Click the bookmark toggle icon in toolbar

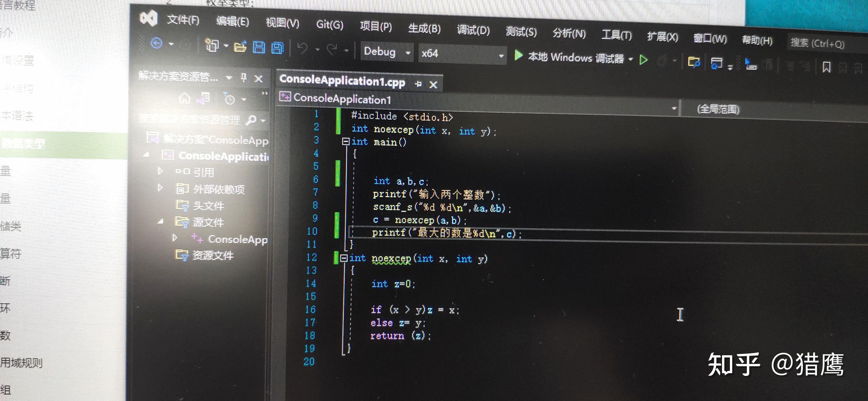826,67
